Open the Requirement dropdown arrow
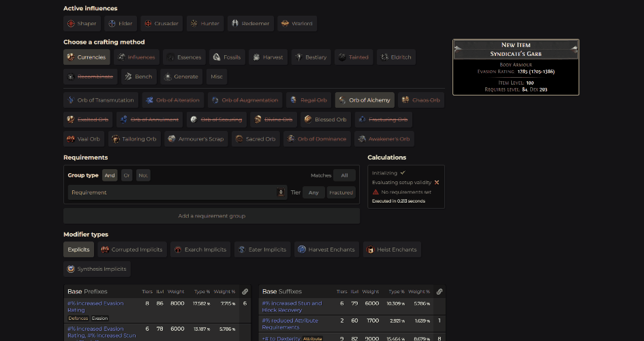Viewport: 644px width, 341px height. pyautogui.click(x=281, y=192)
